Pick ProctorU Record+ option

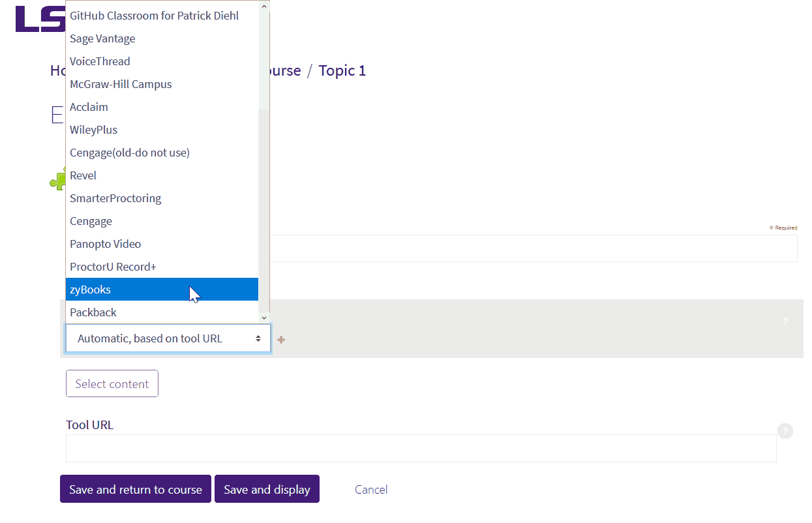pos(162,267)
